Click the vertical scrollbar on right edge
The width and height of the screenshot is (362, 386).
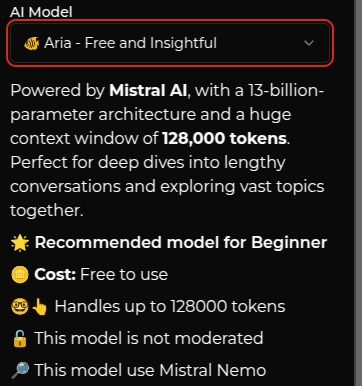click(358, 193)
